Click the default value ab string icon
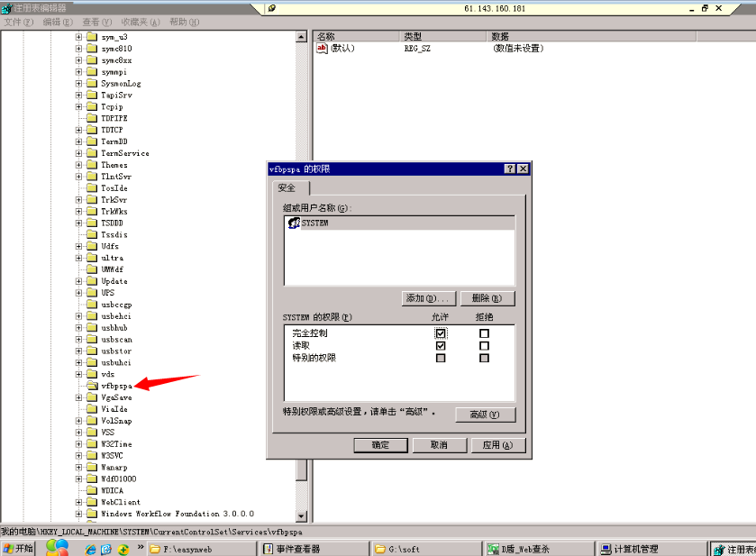756x556 pixels. [x=322, y=48]
